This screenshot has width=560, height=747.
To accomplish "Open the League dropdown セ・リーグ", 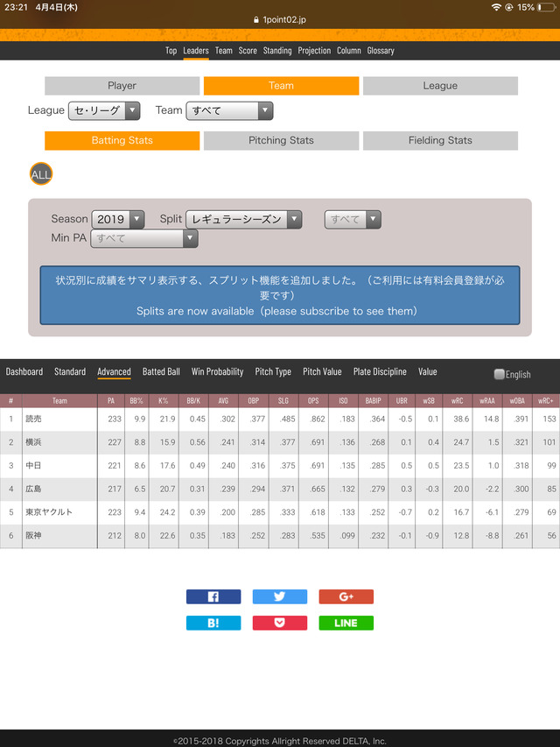I will (104, 110).
